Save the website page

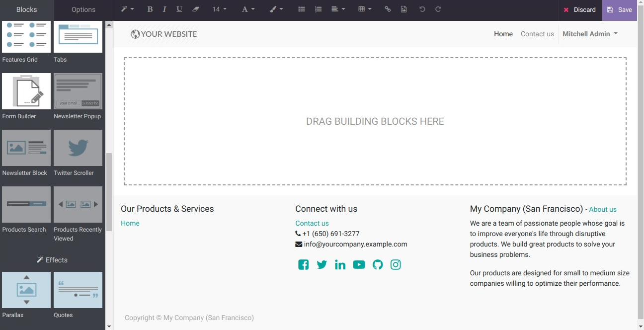click(620, 10)
